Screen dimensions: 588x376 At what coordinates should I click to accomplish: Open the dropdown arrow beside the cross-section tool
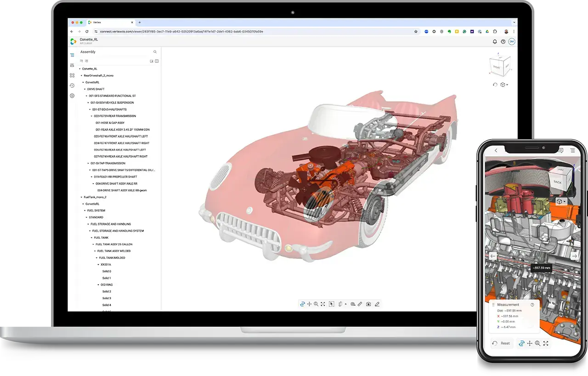click(x=345, y=304)
